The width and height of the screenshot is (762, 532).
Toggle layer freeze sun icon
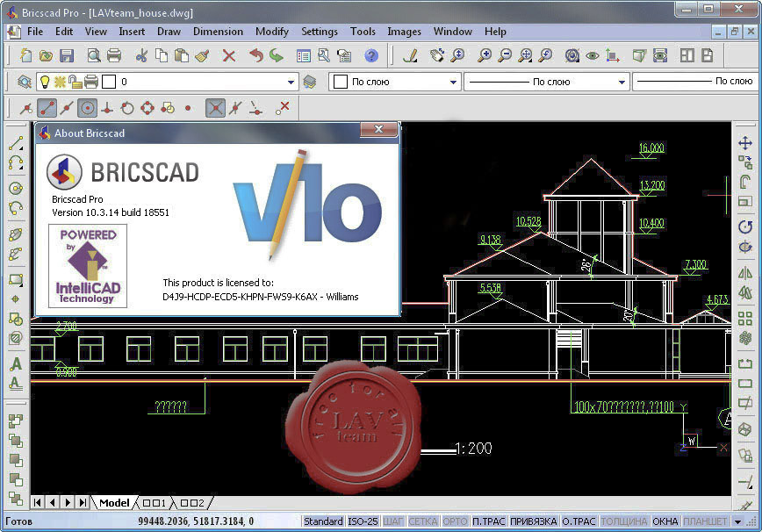tap(60, 82)
